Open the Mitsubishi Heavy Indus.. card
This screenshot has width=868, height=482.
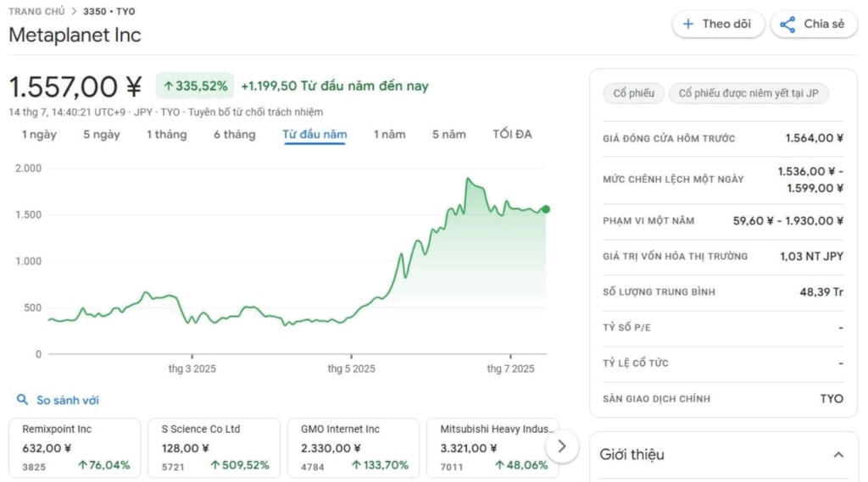[x=492, y=447]
